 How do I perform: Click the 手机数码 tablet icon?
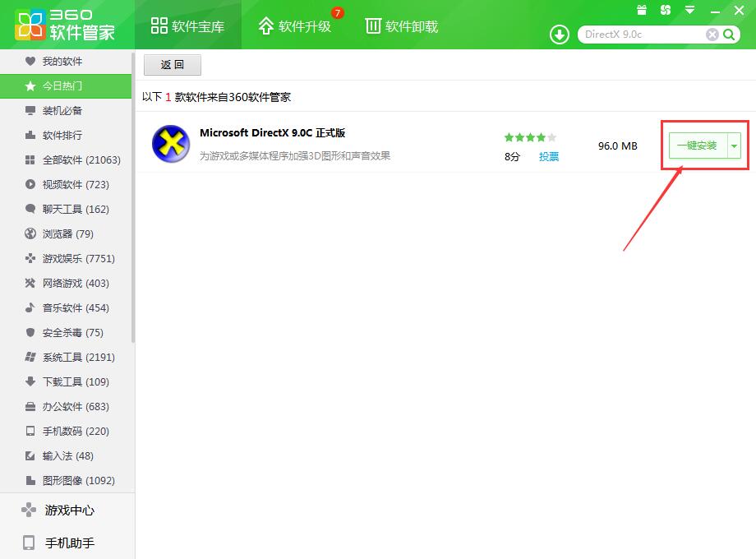point(30,432)
